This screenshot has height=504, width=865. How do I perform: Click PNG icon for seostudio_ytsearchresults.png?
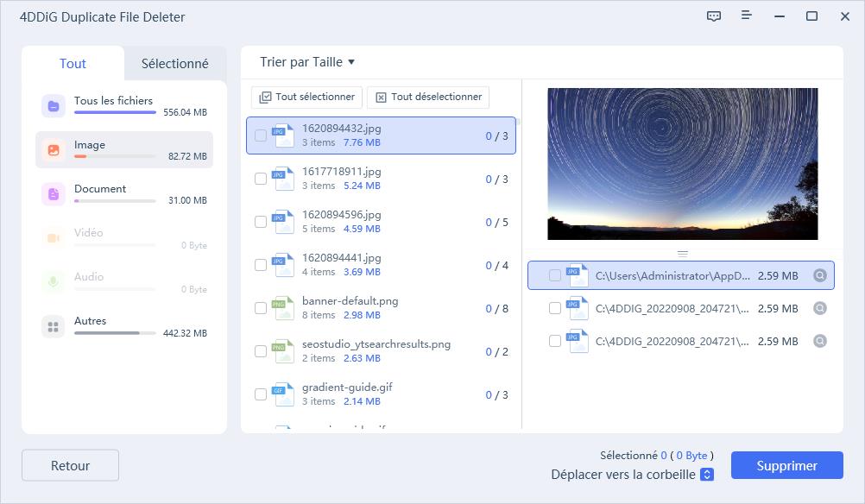(x=283, y=351)
